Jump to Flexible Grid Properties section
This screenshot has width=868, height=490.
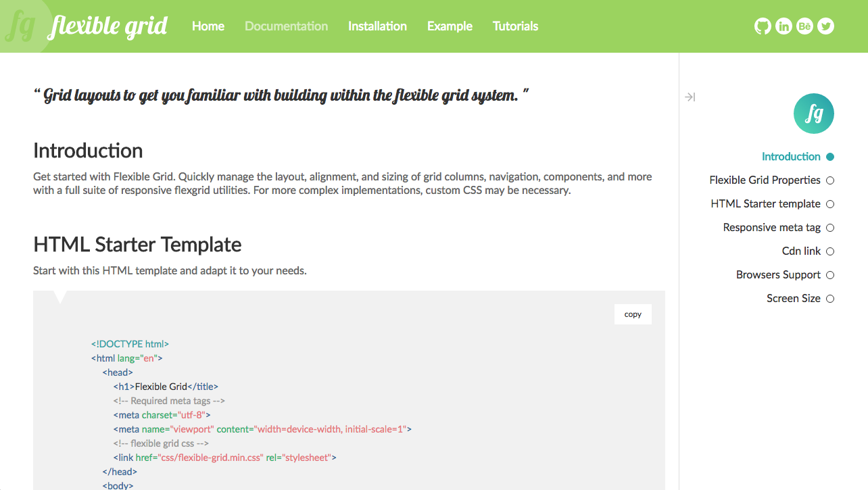click(767, 180)
